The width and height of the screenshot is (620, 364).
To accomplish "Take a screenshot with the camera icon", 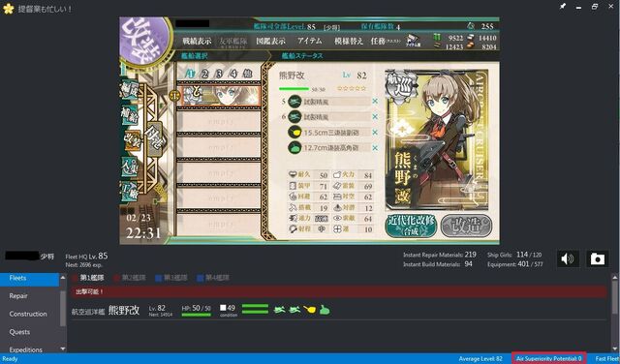I will [597, 258].
